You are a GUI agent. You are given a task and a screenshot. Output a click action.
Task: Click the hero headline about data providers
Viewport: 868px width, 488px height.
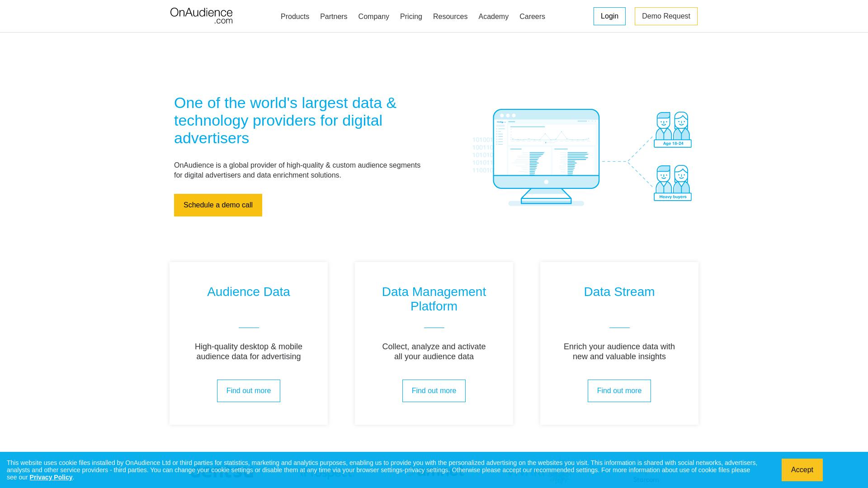(285, 121)
